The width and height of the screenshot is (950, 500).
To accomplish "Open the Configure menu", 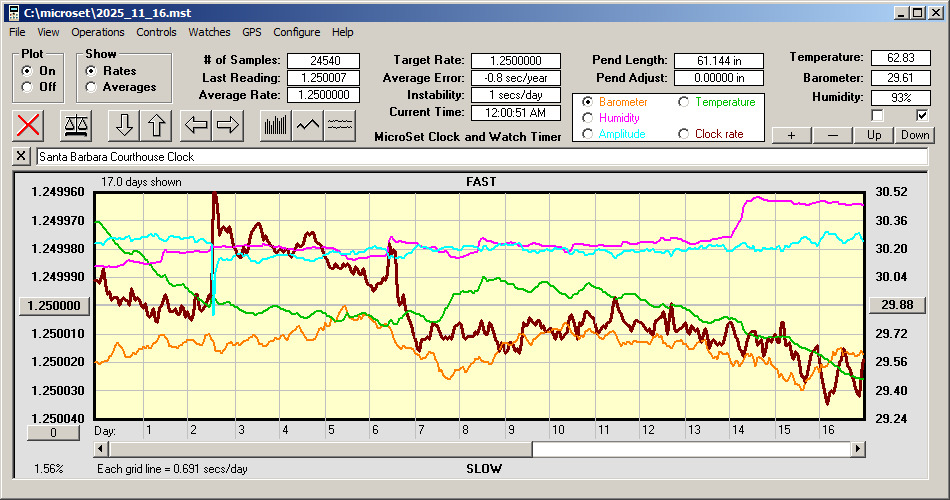I will tap(297, 32).
